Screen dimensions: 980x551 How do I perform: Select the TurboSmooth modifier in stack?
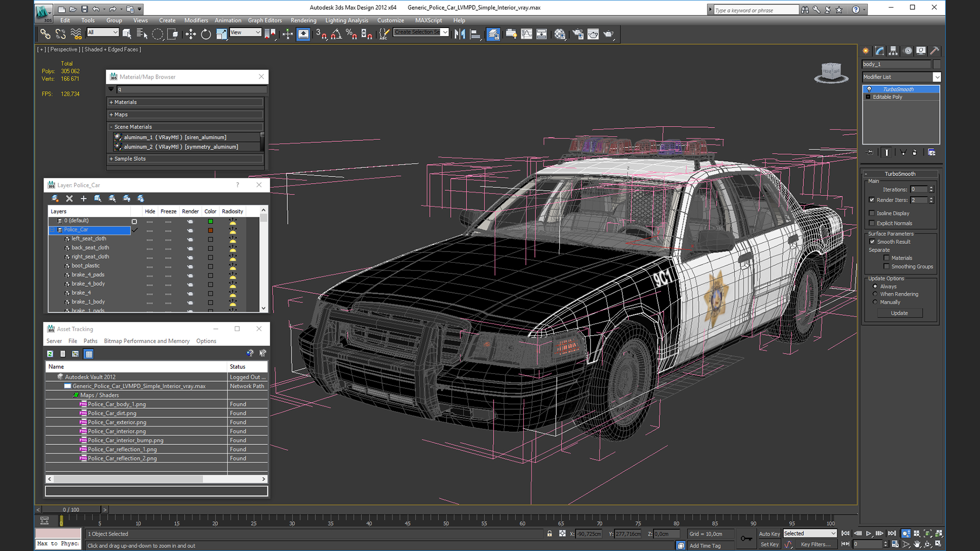(x=901, y=89)
